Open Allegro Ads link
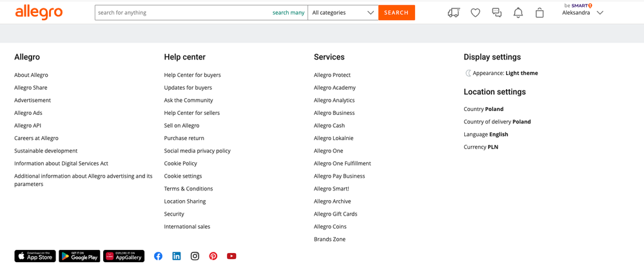 (x=28, y=112)
